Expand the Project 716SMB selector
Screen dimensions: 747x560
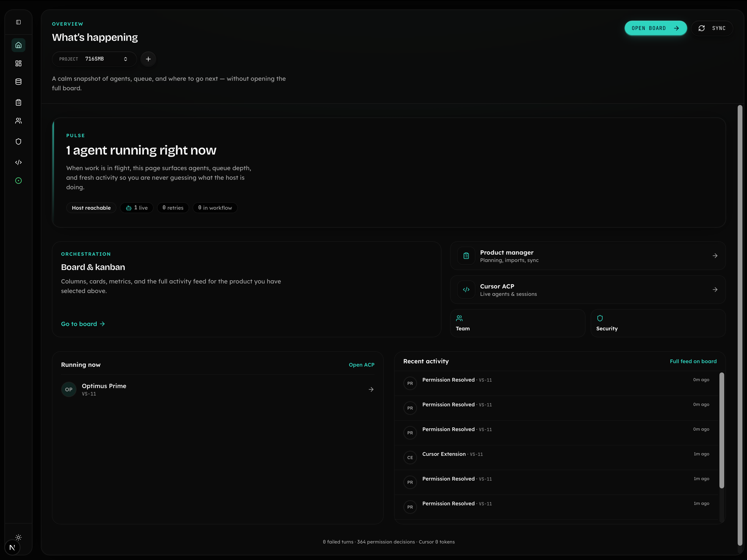[94, 59]
